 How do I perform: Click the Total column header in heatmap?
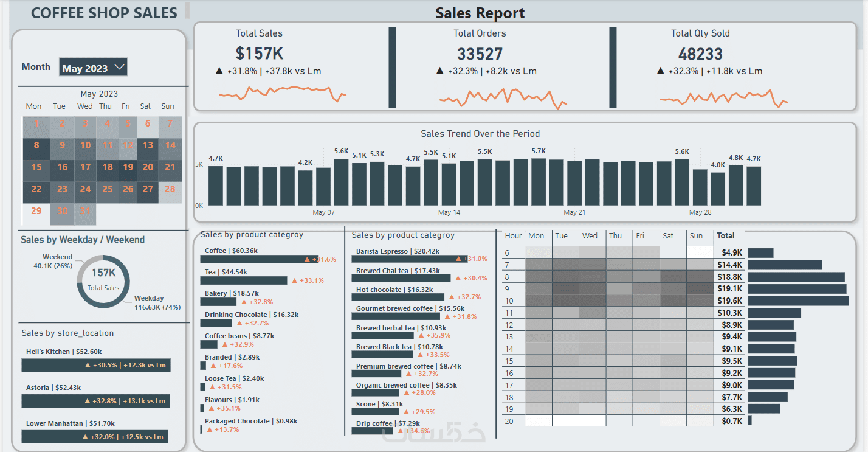(726, 235)
